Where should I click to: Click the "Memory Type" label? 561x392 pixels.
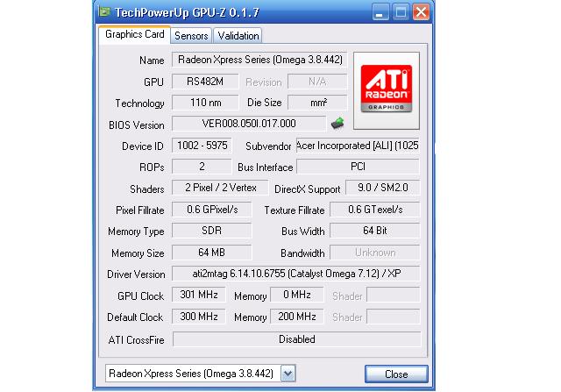(136, 232)
